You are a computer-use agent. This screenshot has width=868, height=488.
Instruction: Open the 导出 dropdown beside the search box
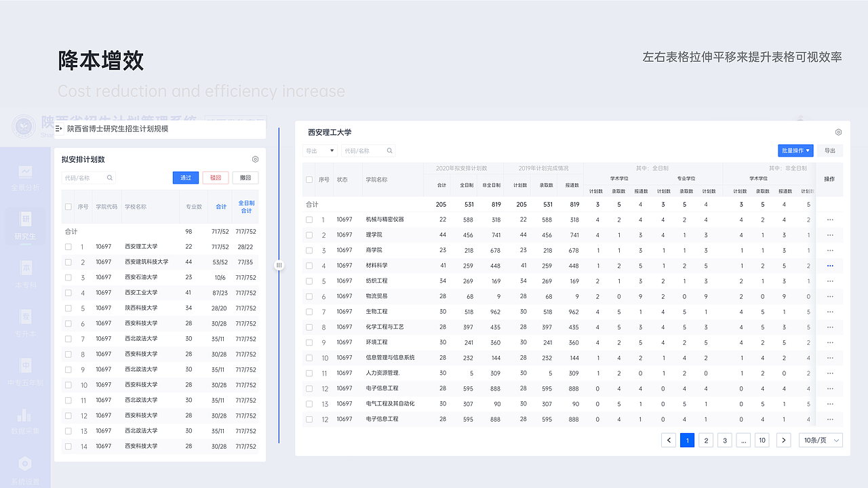click(320, 151)
